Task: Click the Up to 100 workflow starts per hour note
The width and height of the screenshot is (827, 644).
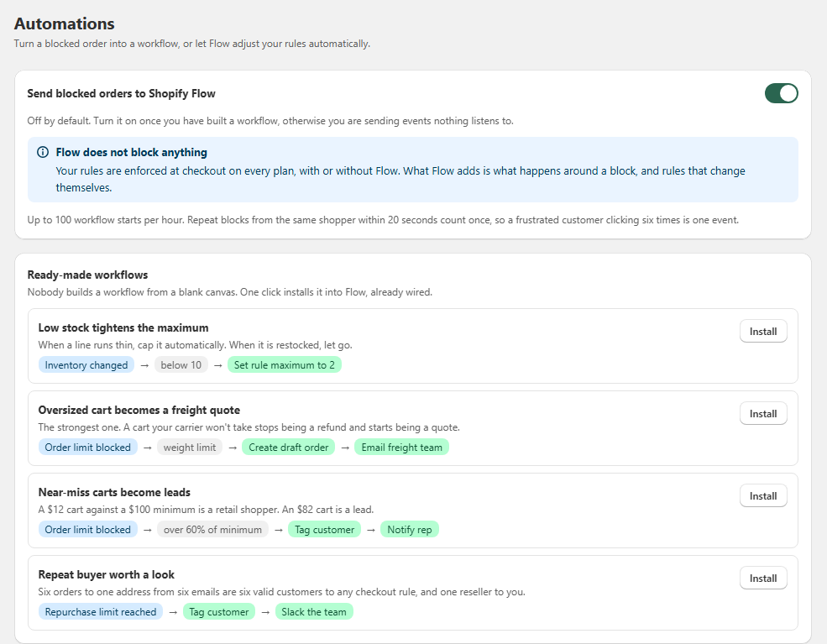Action: pos(383,220)
